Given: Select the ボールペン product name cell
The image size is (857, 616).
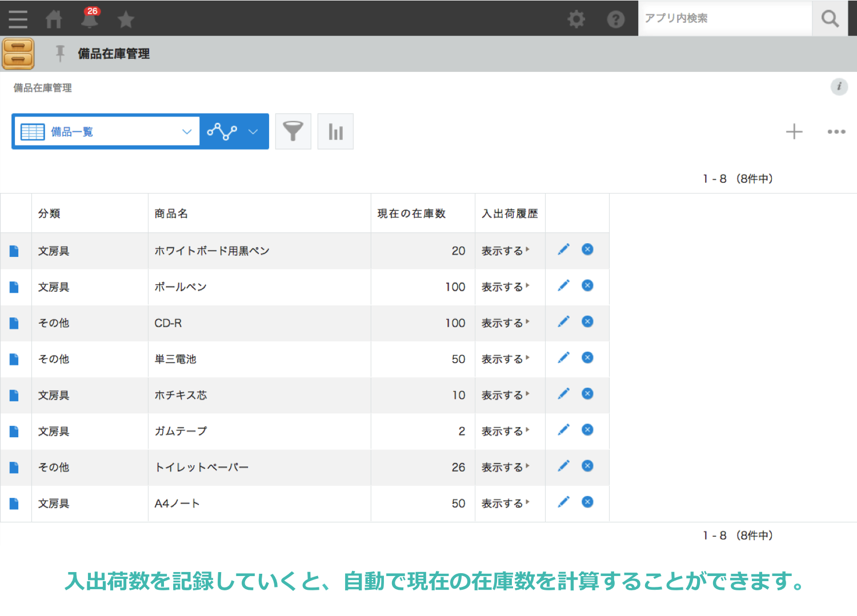Looking at the screenshot, I should pyautogui.click(x=259, y=287).
